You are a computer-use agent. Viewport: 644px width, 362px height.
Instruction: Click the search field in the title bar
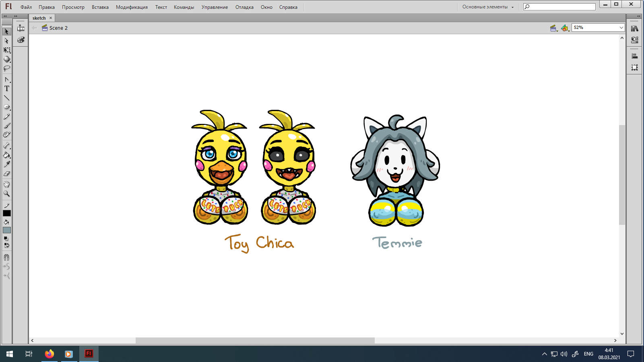pyautogui.click(x=559, y=7)
